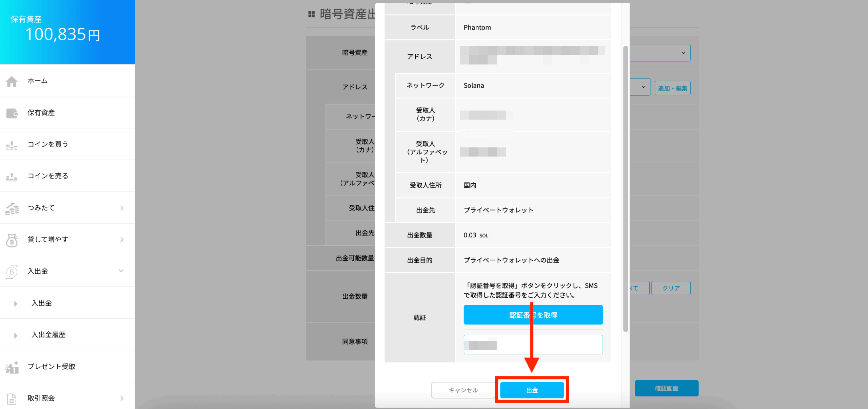Click the gift プレゼント受取 icon
Image resolution: width=868 pixels, height=409 pixels.
pyautogui.click(x=12, y=367)
